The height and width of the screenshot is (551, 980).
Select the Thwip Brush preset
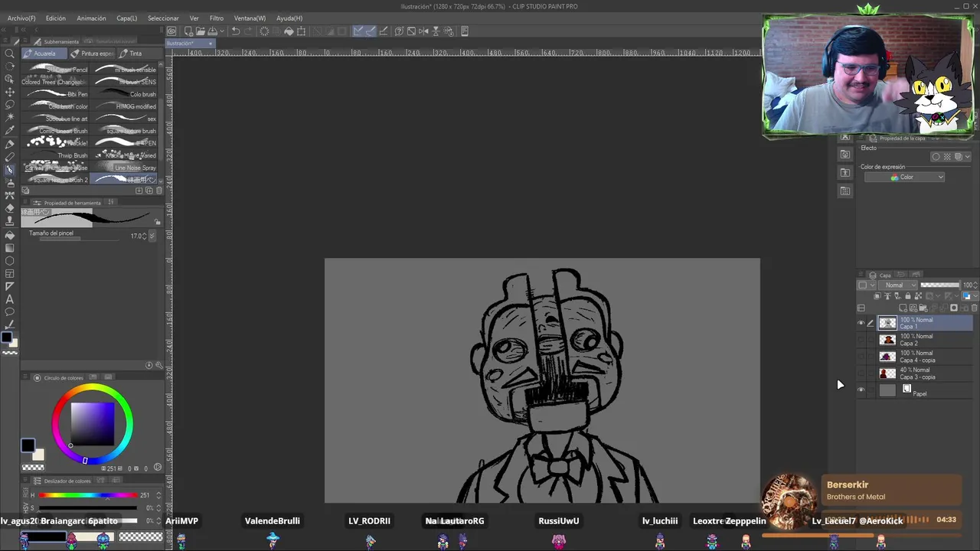[57, 155]
